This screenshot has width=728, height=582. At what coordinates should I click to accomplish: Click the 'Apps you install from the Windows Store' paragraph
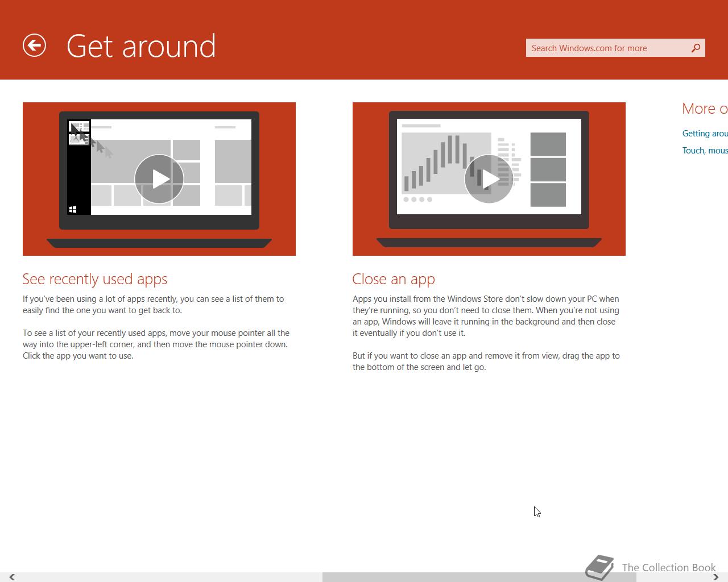pos(486,316)
